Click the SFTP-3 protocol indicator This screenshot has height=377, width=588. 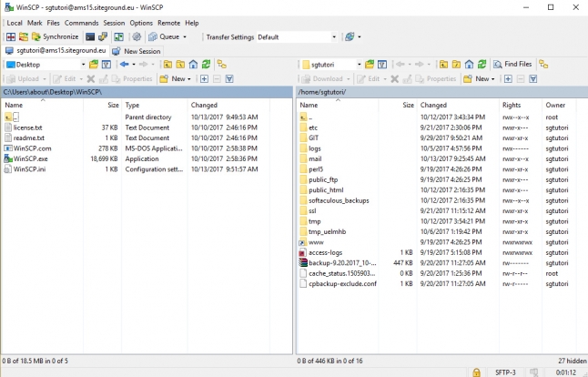(505, 372)
